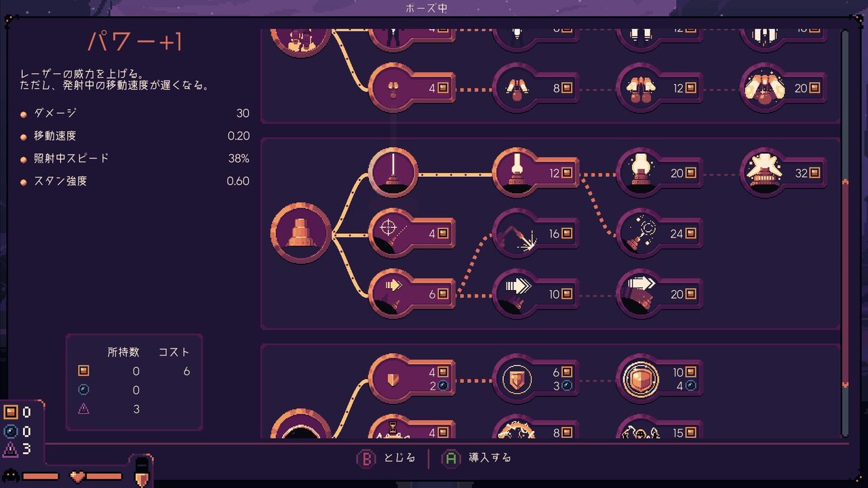The width and height of the screenshot is (868, 488).
Task: Choose the laser upgrade costing 24
Action: pos(659,233)
